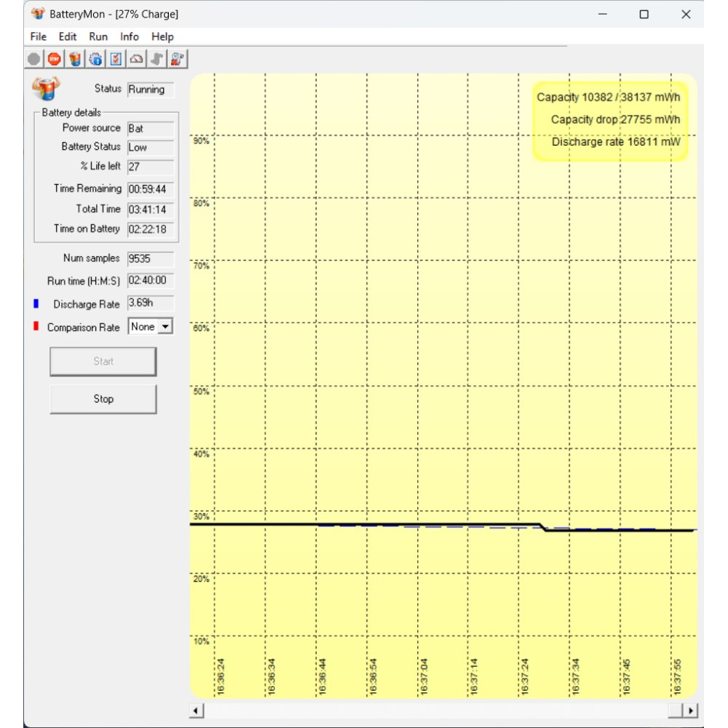Open the File menu
Screen dimensions: 728x728
tap(39, 36)
